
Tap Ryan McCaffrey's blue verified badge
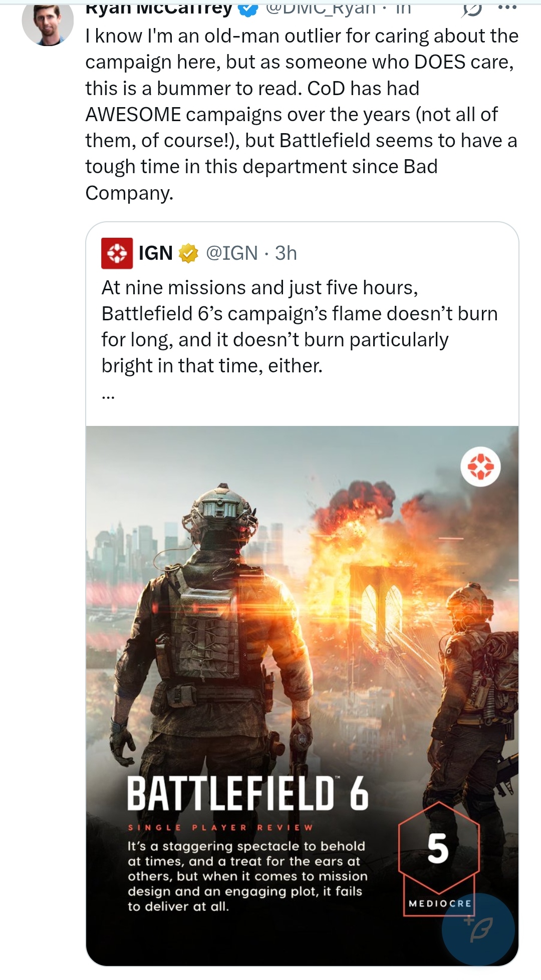(x=248, y=9)
